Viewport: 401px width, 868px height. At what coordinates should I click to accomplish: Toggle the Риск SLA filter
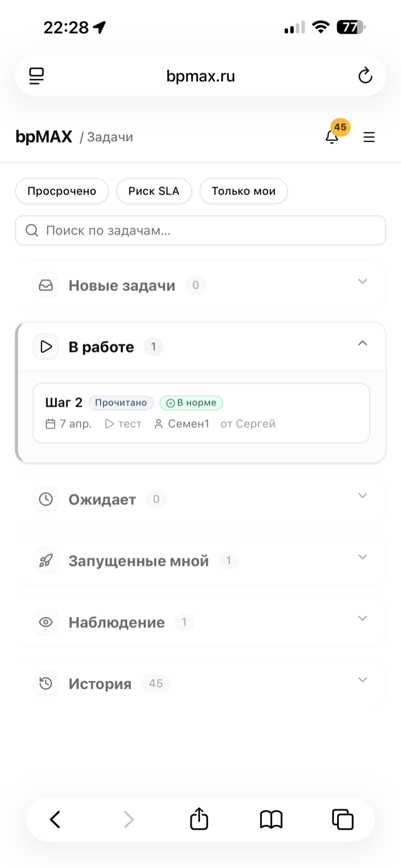click(154, 191)
